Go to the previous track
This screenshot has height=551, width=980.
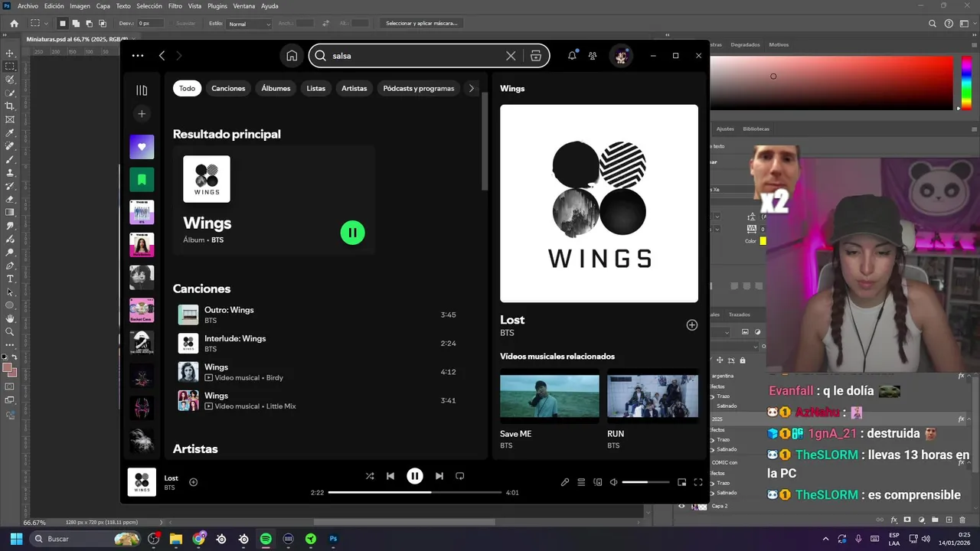pyautogui.click(x=390, y=476)
